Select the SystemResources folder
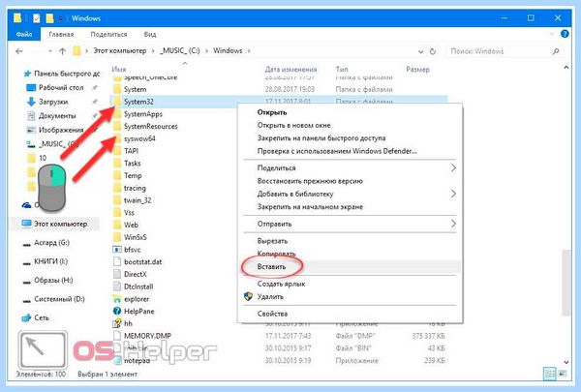This screenshot has width=581, height=392. pos(150,127)
